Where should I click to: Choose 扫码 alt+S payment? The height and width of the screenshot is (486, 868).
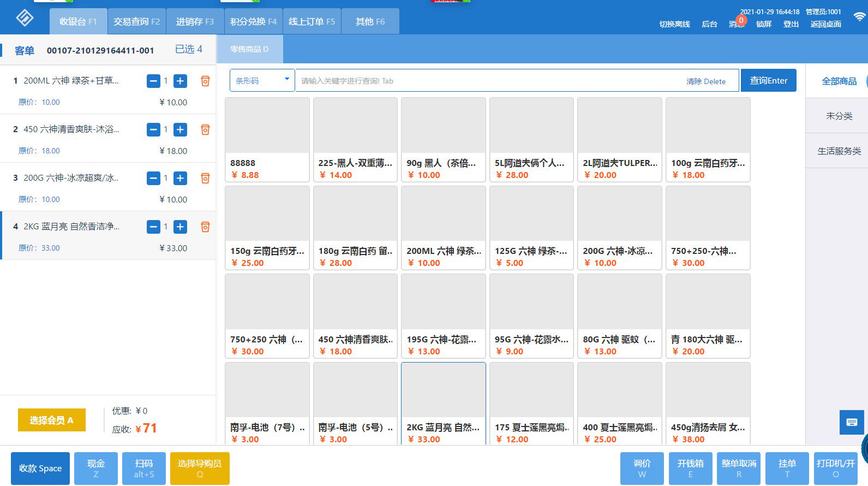coord(144,469)
